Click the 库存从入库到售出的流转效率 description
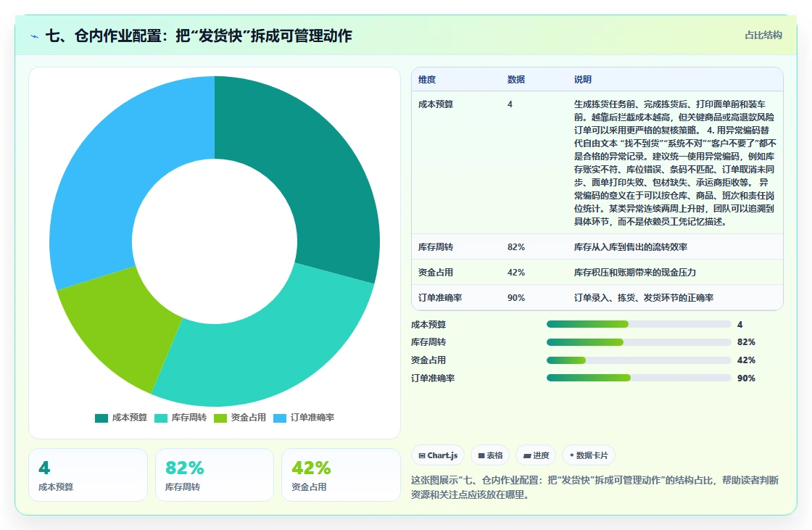 point(631,247)
